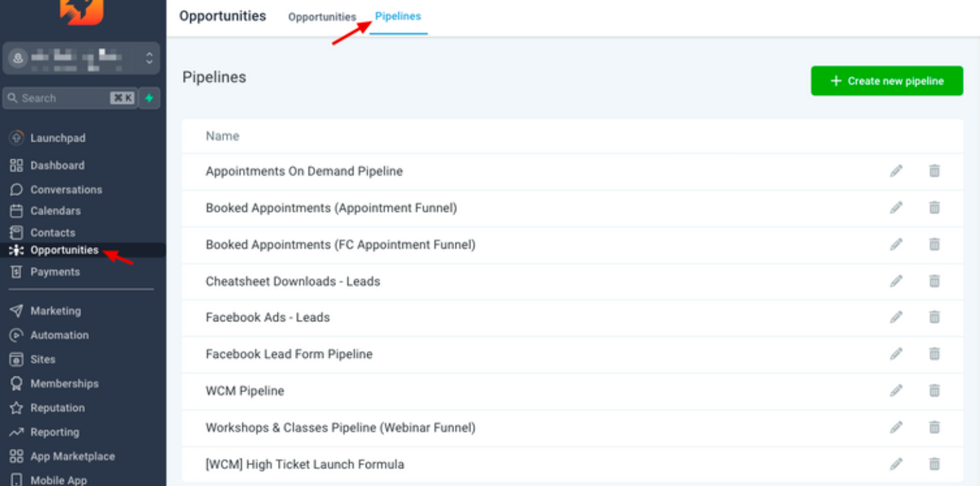Click the green lightning quick-action icon
This screenshot has height=486, width=980.
[149, 99]
